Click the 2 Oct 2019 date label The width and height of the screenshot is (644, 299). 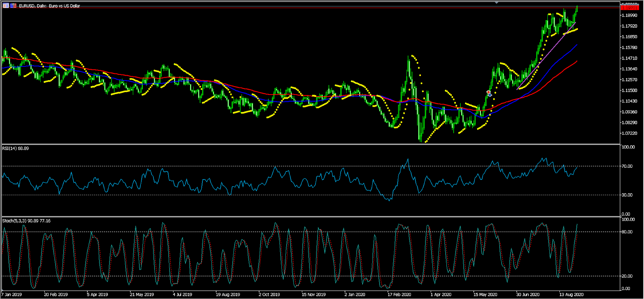[269, 295]
